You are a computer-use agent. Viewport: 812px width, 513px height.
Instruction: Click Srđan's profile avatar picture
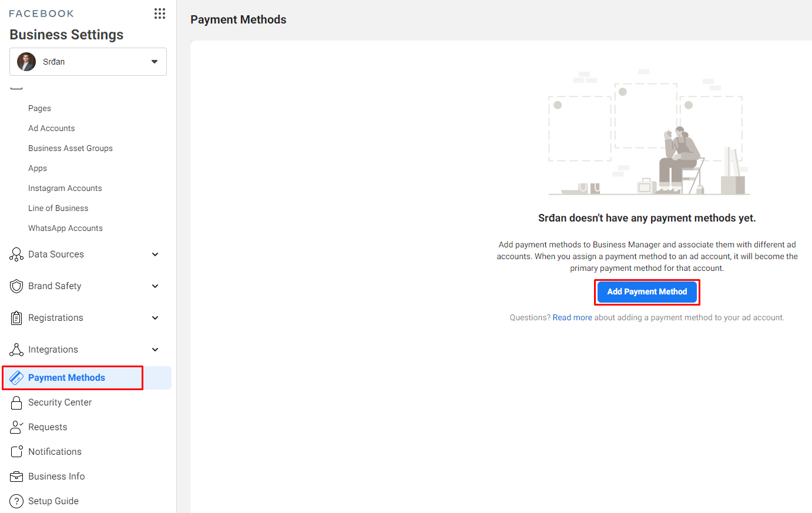coord(26,62)
